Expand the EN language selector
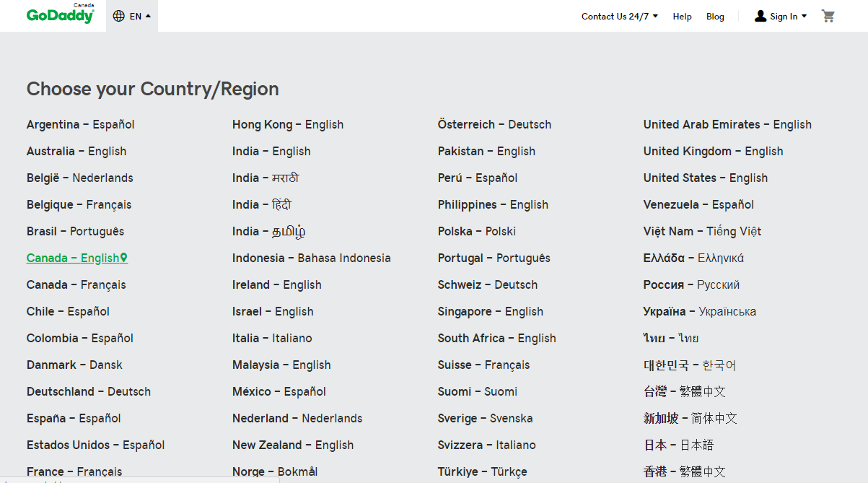Image resolution: width=868 pixels, height=483 pixels. click(132, 16)
